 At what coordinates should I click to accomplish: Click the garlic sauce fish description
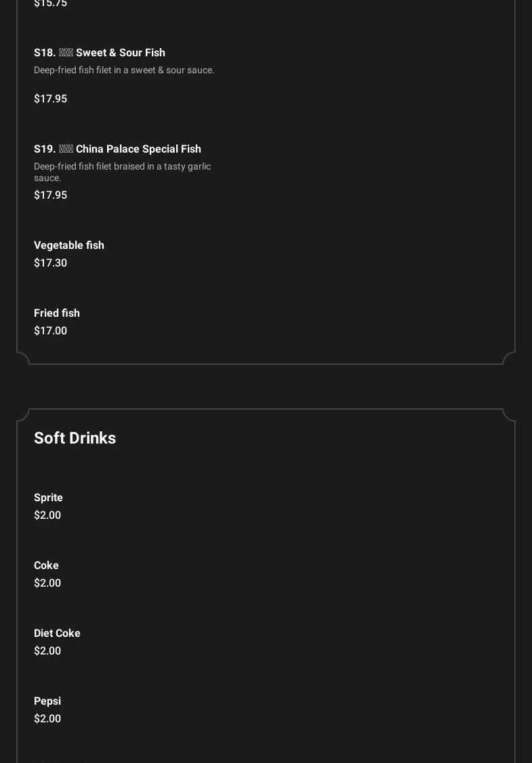click(122, 172)
